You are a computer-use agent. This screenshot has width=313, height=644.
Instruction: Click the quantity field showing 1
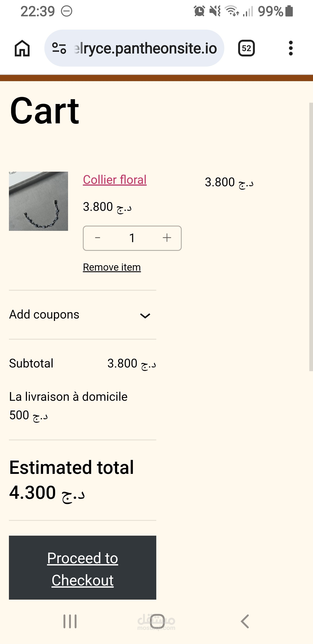pos(132,238)
